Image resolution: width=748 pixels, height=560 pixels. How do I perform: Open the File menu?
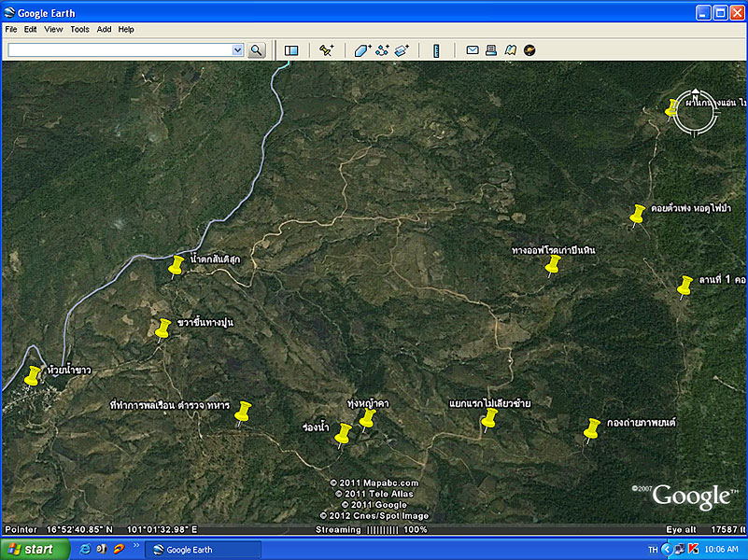click(x=11, y=30)
